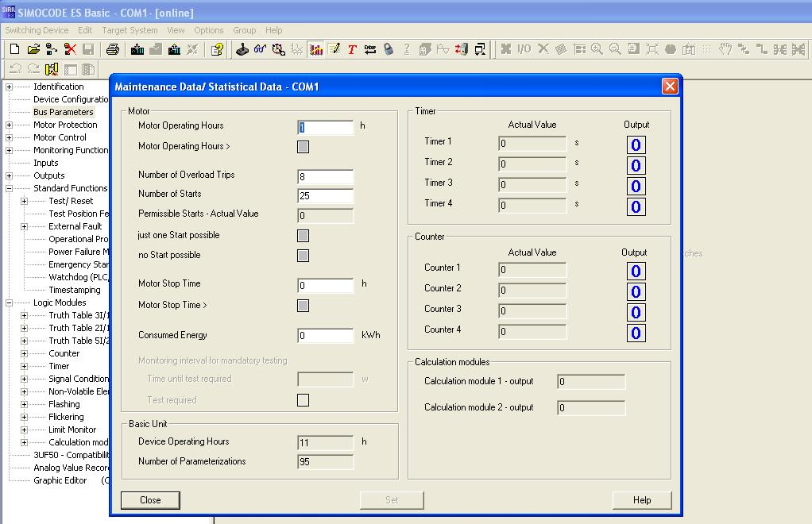Click the Help button in dialog
The height and width of the screenshot is (524, 812).
point(642,500)
